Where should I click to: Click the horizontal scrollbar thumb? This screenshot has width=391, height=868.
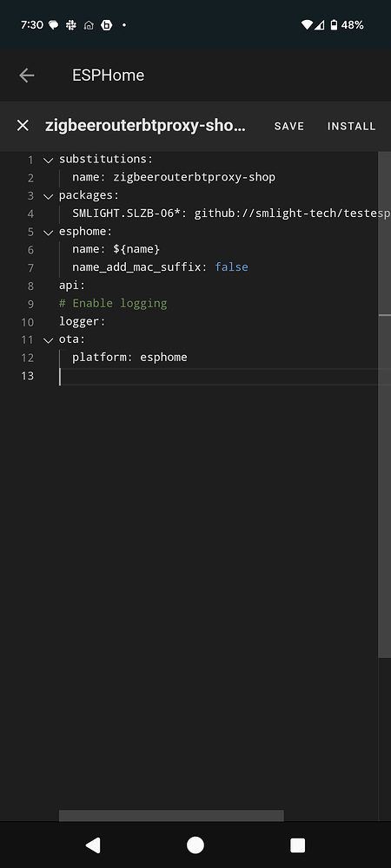(x=171, y=816)
